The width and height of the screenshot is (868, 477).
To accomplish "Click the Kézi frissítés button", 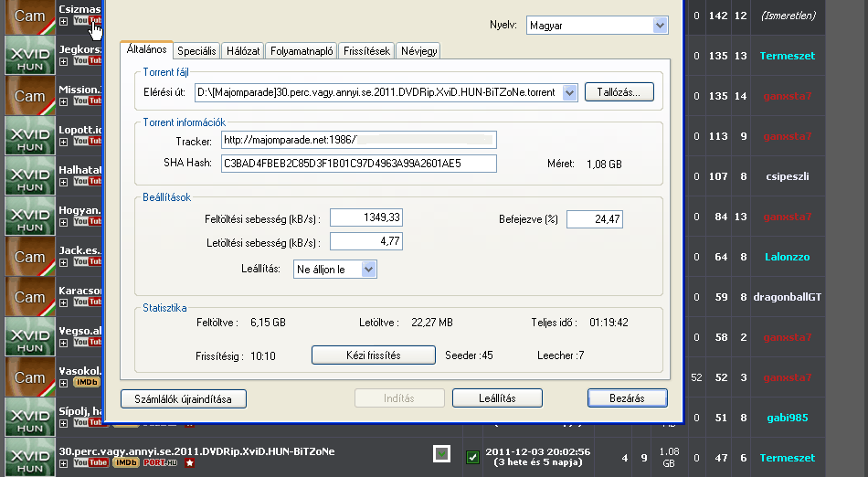I will [x=374, y=355].
